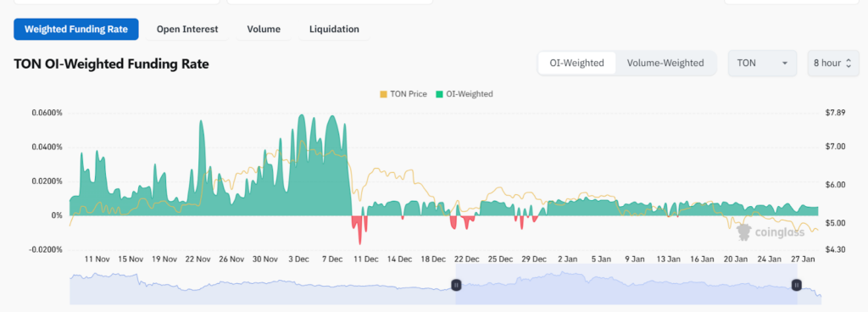Image resolution: width=868 pixels, height=312 pixels.
Task: Click the 18 Dec date label
Action: point(433,259)
